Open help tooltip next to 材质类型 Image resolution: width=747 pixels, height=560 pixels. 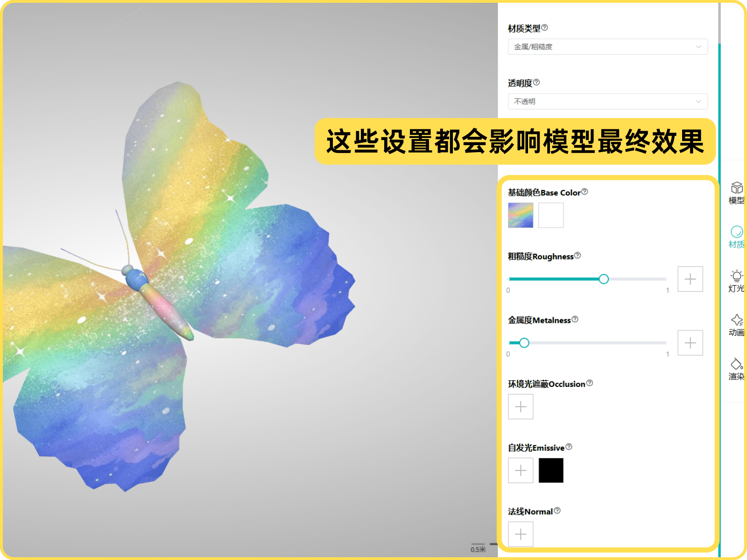point(544,28)
